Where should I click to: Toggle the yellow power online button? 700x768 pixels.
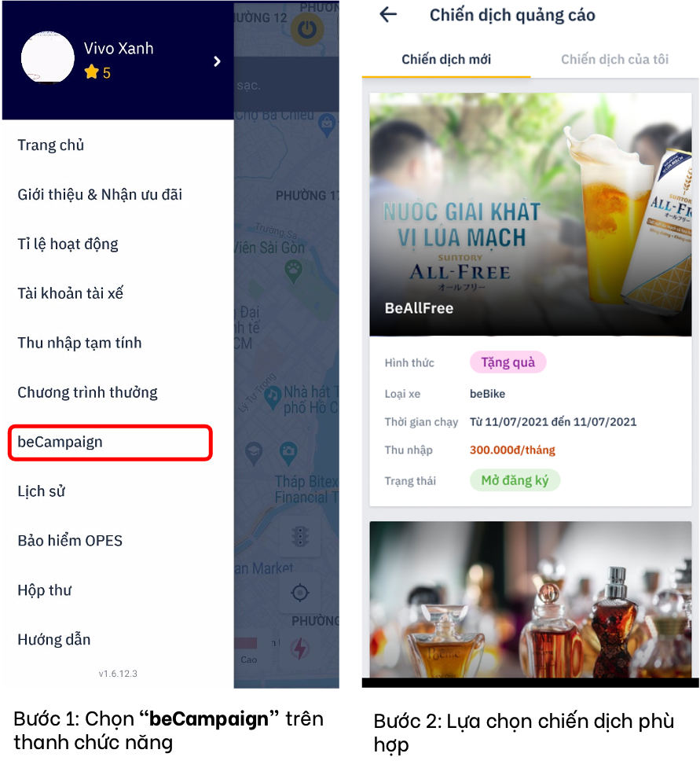(x=307, y=29)
